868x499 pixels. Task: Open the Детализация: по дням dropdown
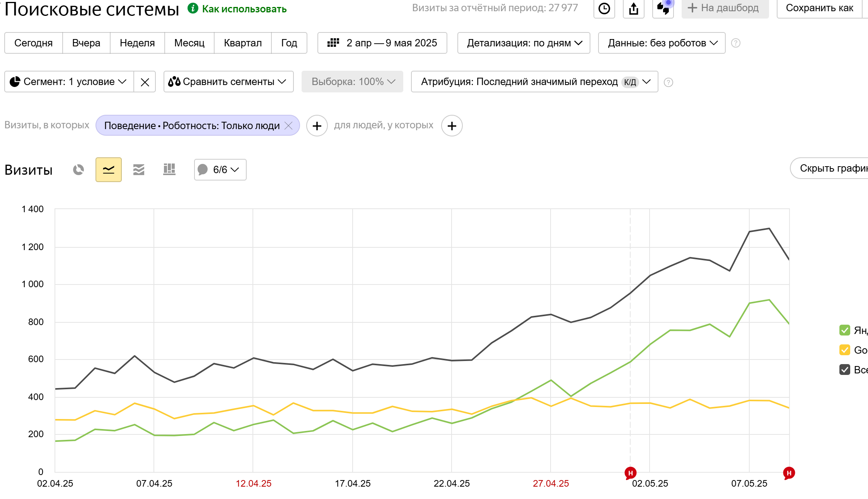524,43
